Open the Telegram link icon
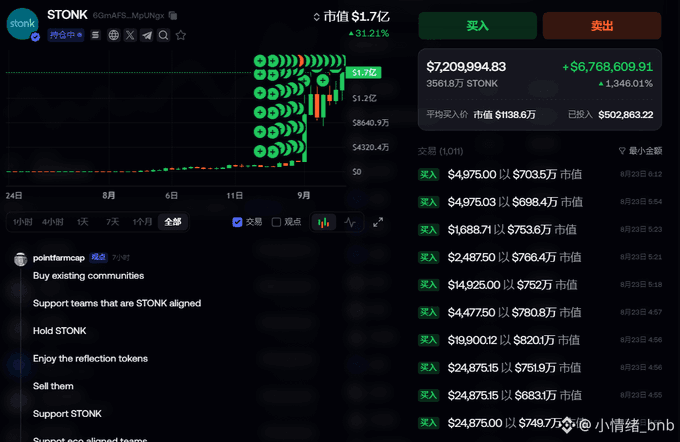Viewport: 680px width, 442px height. [x=147, y=35]
